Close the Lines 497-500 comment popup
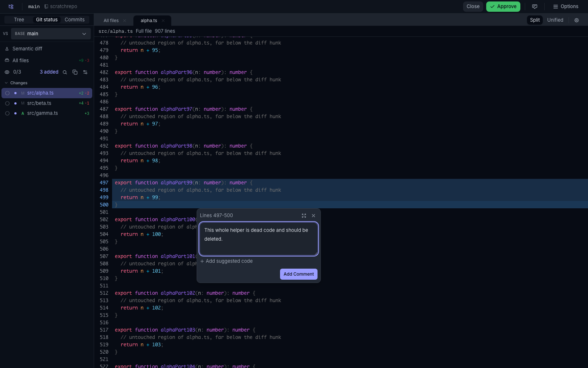This screenshot has width=588, height=368. (313, 216)
